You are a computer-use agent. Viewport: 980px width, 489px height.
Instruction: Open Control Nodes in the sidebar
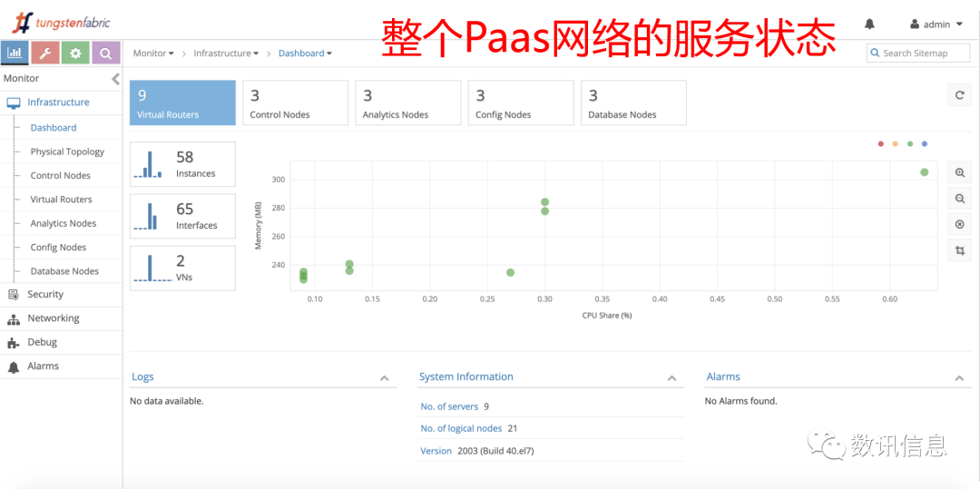61,175
